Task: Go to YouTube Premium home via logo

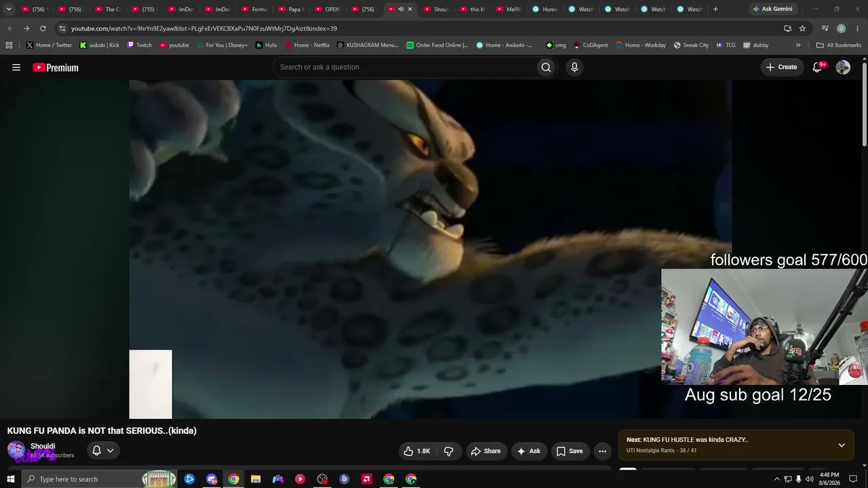Action: click(x=56, y=67)
